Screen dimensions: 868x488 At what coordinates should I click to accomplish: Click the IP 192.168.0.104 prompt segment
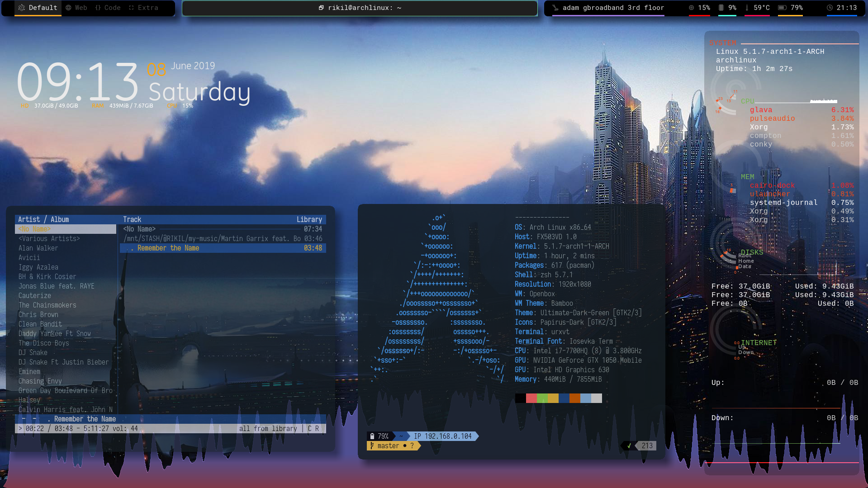click(442, 436)
